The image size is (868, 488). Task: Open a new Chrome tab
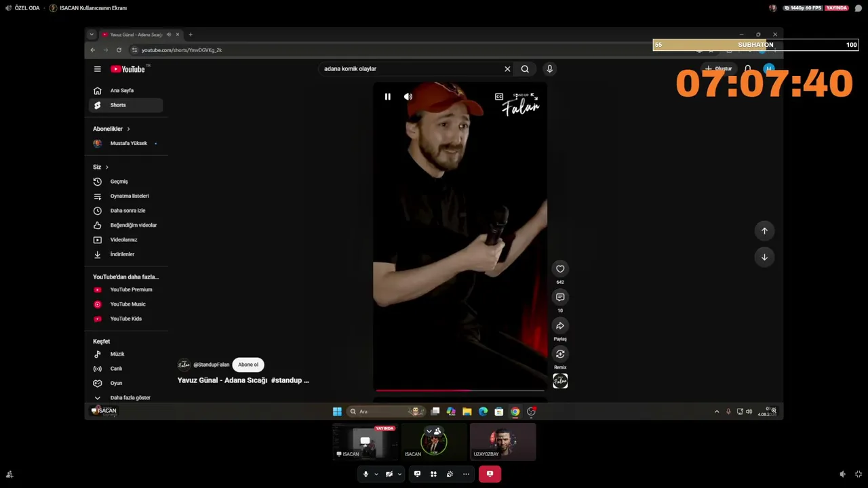[x=191, y=35]
